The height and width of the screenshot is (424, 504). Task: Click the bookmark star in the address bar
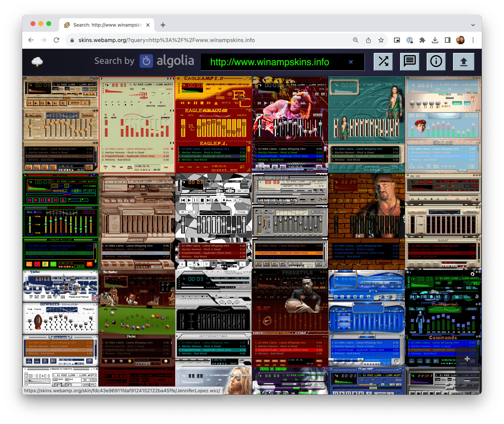tap(382, 40)
